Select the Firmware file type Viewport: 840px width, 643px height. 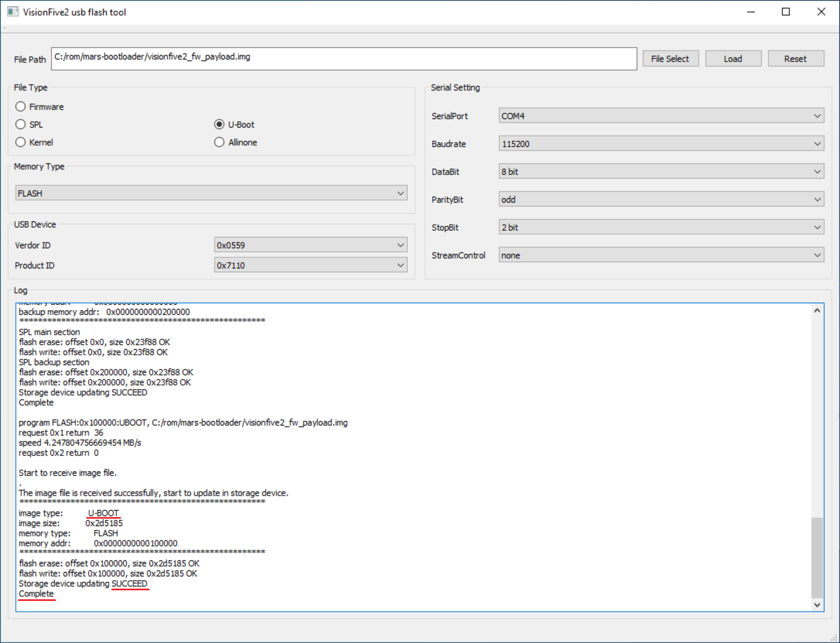point(39,107)
